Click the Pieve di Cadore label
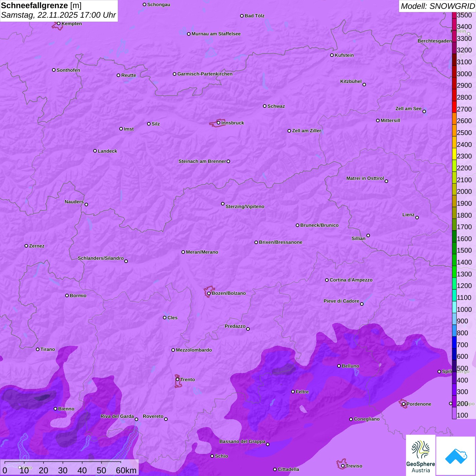 coord(341,301)
